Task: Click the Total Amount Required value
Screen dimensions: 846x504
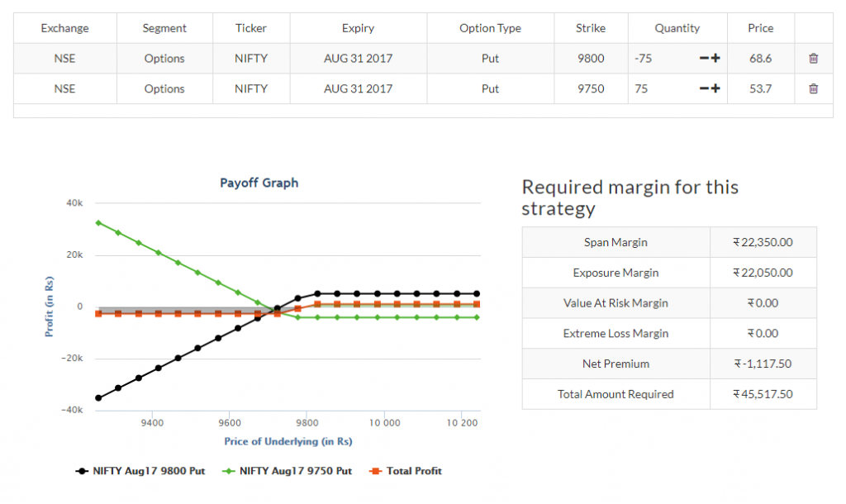Action: 763,394
